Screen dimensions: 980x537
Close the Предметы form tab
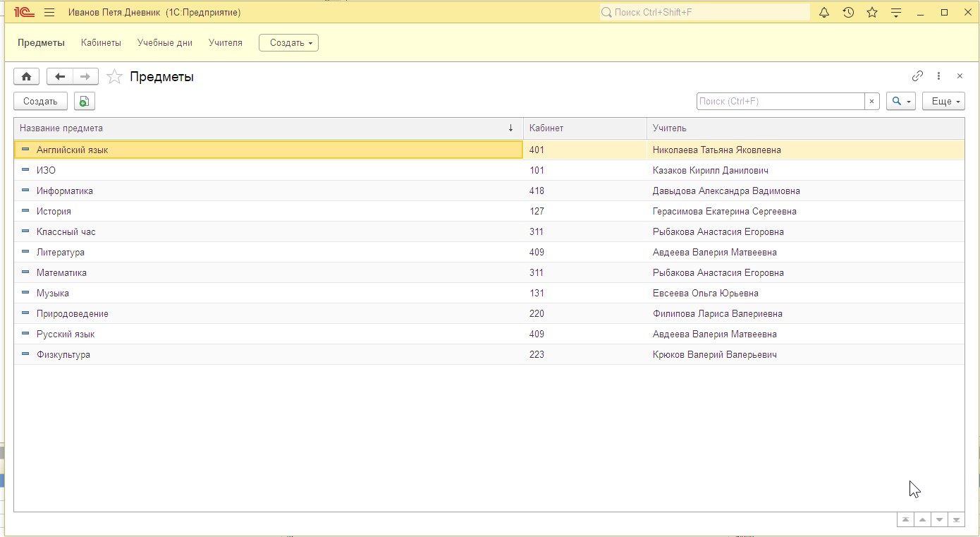960,76
